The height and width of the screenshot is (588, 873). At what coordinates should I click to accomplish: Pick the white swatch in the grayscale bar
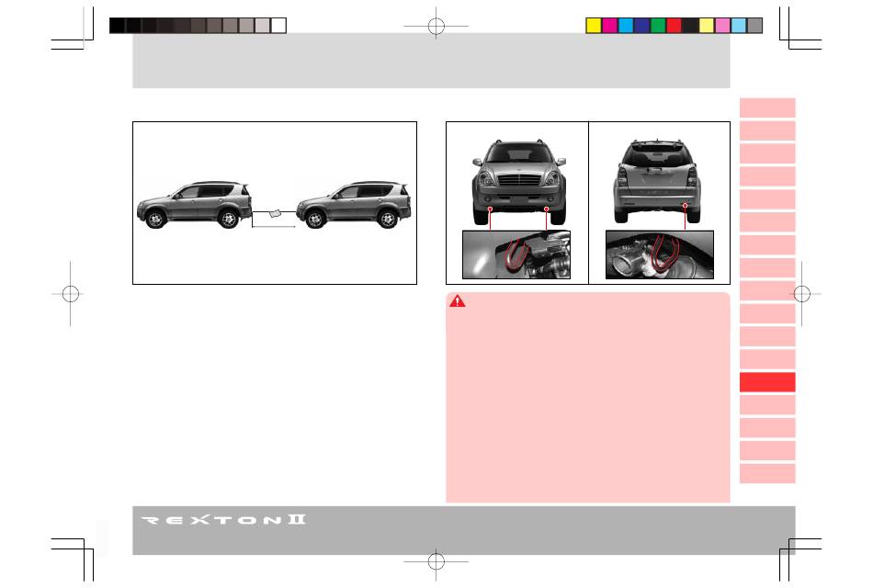[278, 26]
